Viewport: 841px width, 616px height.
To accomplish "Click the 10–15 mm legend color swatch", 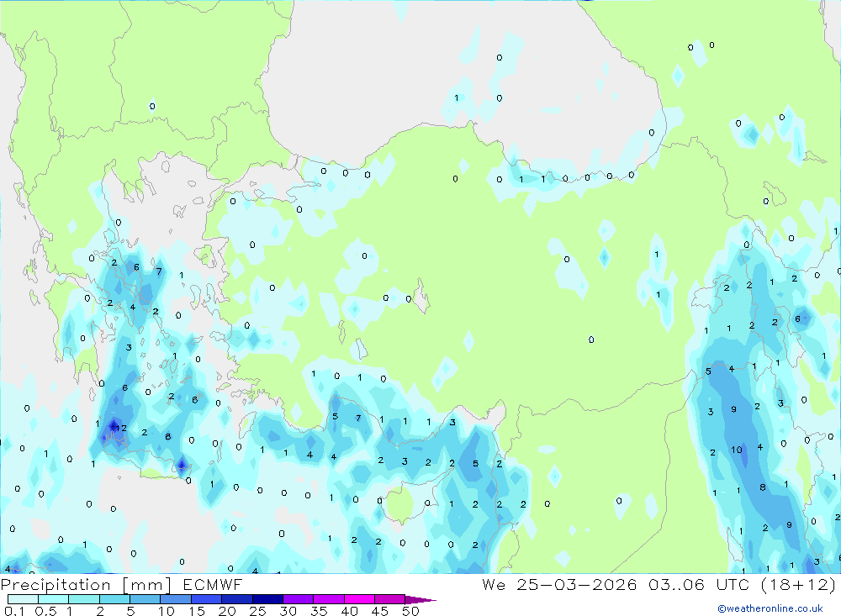I will (x=176, y=599).
